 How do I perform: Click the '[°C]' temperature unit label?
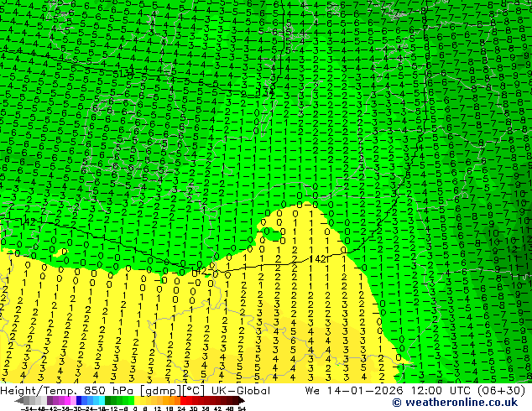[191, 391]
